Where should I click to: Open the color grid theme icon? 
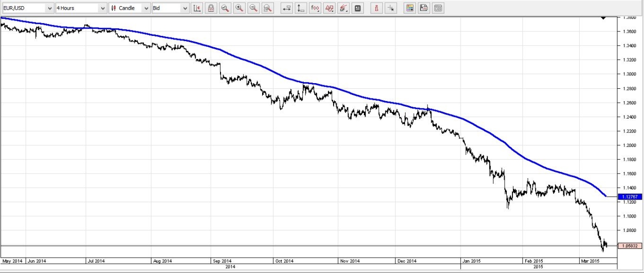pos(410,8)
